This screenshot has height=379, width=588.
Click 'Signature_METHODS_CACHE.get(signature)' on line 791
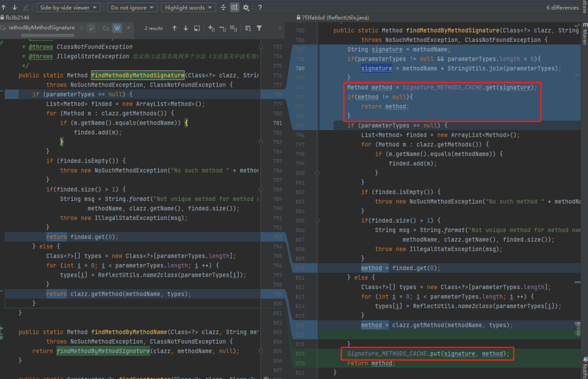click(x=468, y=88)
